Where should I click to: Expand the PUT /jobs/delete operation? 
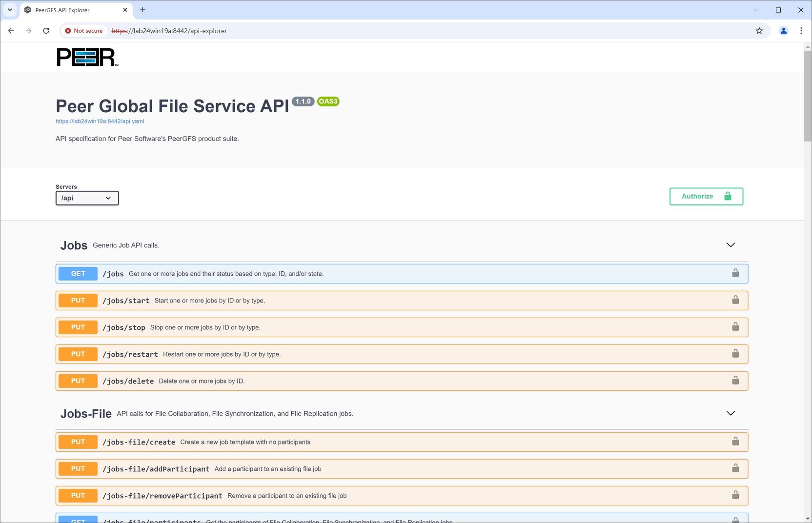[402, 381]
